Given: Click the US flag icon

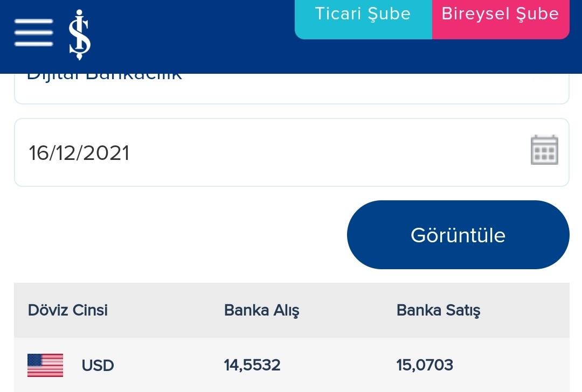Looking at the screenshot, I should (45, 365).
